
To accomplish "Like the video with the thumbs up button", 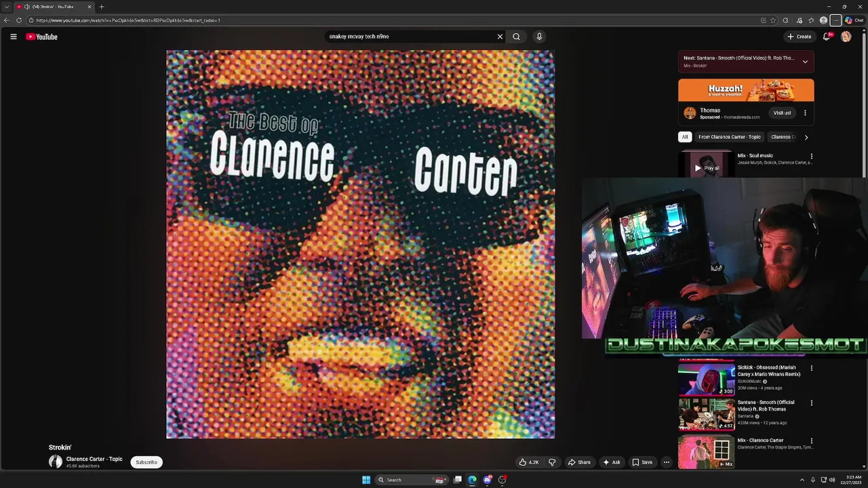I will pos(529,462).
